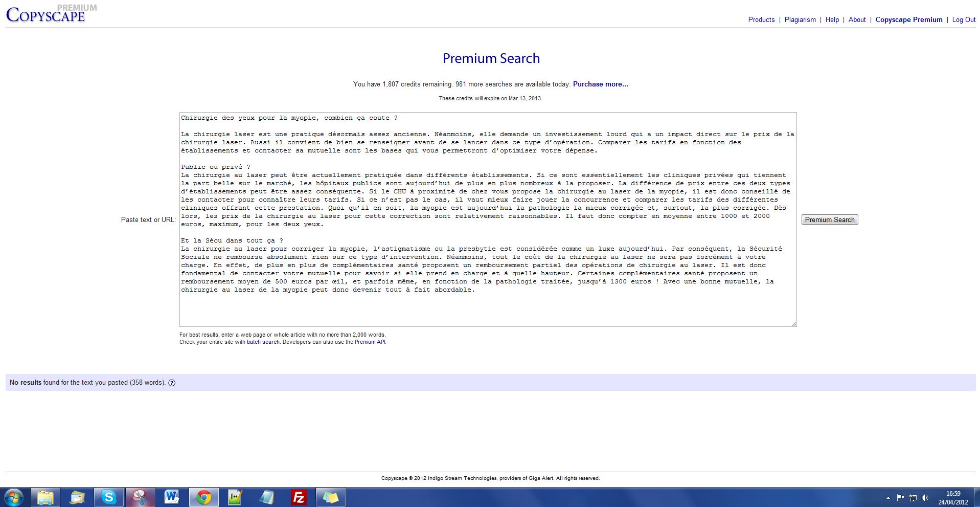Click the Purchase more credits link
980x507 pixels.
600,84
